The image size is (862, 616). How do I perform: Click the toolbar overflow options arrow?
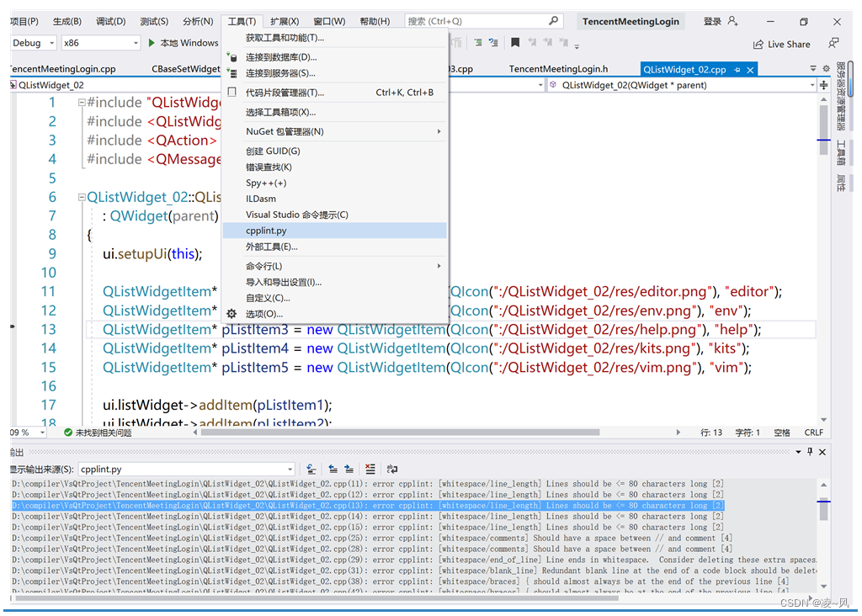coord(577,47)
